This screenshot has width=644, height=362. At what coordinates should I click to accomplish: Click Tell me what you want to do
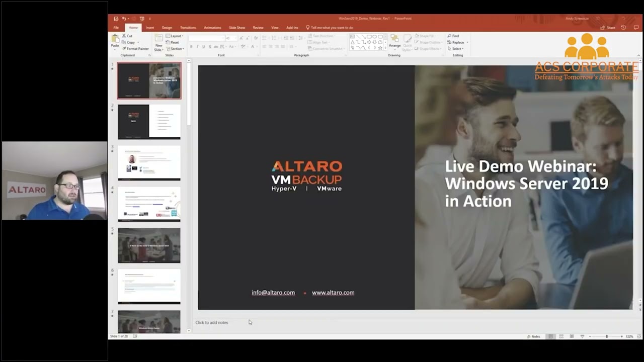click(330, 28)
